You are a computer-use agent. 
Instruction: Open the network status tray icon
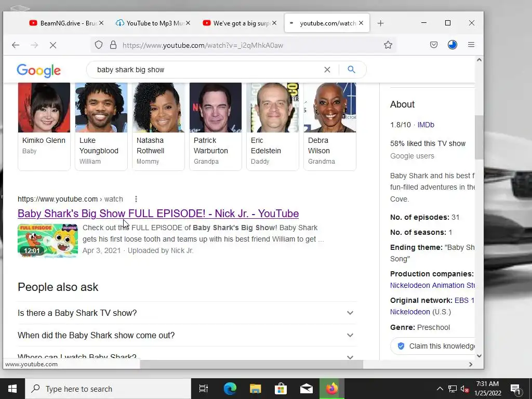pyautogui.click(x=453, y=389)
